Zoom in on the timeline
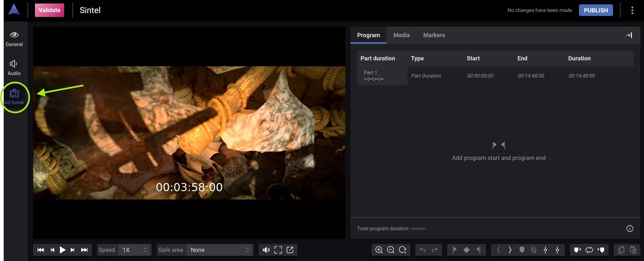The height and width of the screenshot is (261, 644). [x=379, y=250]
